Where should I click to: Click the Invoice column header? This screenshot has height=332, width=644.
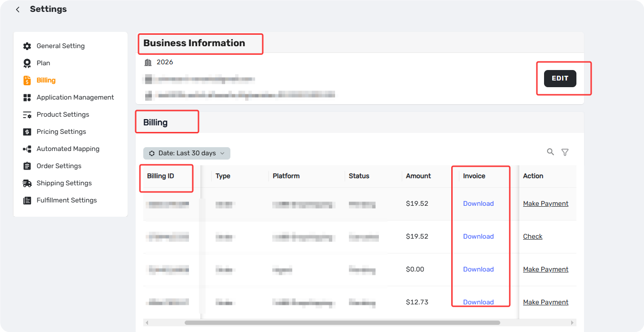pyautogui.click(x=474, y=176)
